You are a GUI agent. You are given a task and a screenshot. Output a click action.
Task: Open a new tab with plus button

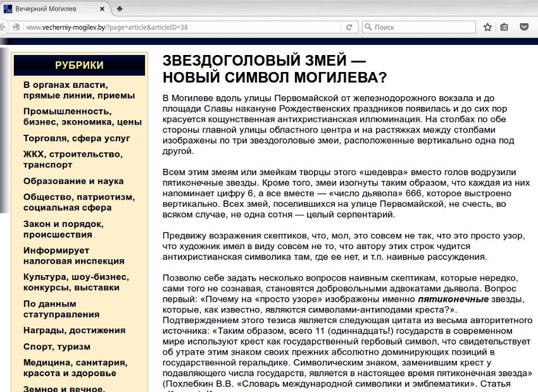(x=120, y=8)
